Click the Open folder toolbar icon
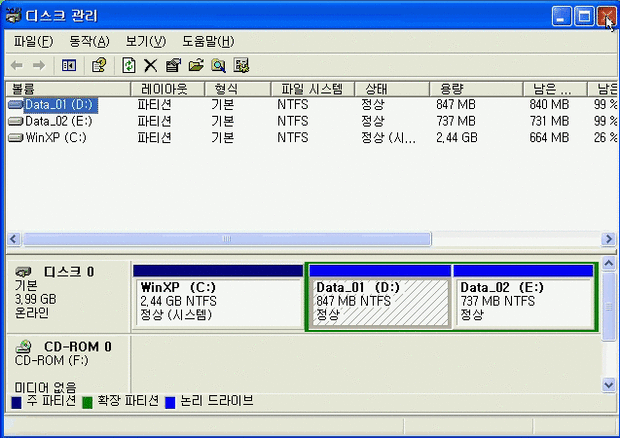Screen dimensions: 620x438 196,65
